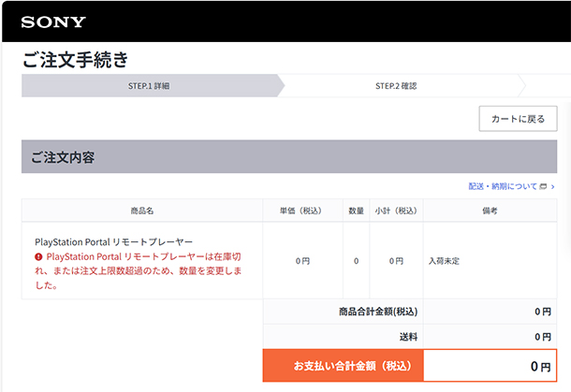Click the 0円 shipping fee value
This screenshot has width=571, height=392.
coord(543,337)
